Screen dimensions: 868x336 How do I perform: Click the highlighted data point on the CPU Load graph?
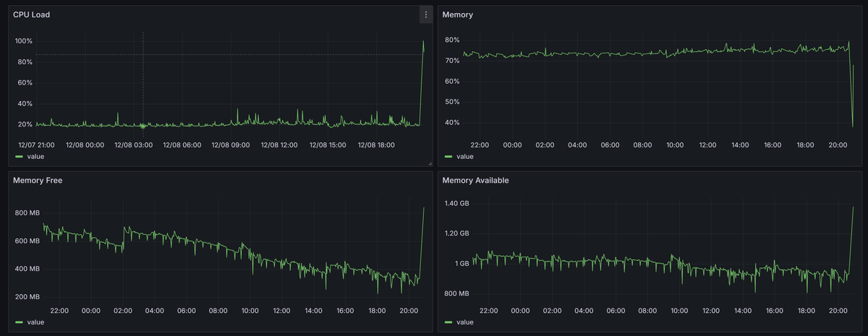pyautogui.click(x=142, y=126)
